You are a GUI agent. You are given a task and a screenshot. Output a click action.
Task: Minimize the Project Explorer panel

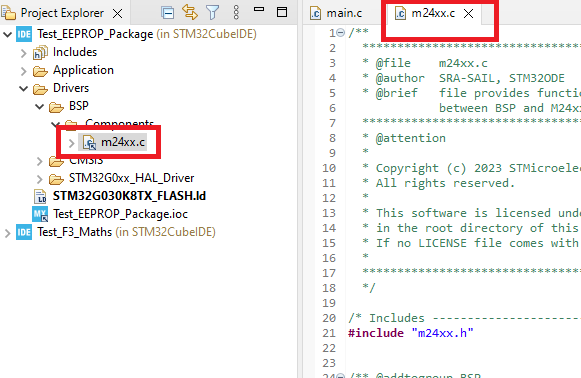pos(259,9)
